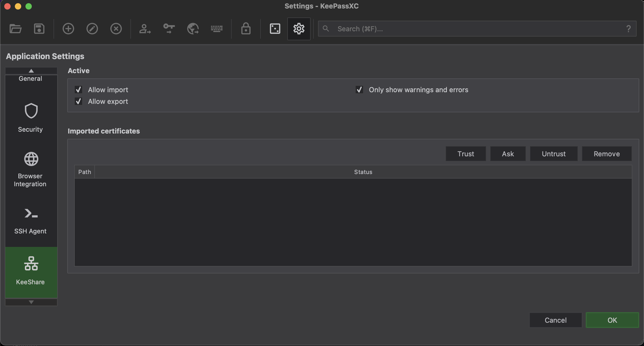The image size is (644, 346).
Task: Click the sidebar scroll-up arrow
Action: [x=31, y=71]
